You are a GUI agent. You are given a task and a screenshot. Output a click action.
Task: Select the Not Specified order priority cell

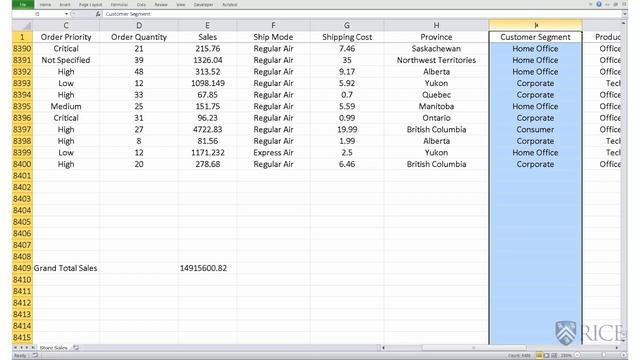click(66, 60)
